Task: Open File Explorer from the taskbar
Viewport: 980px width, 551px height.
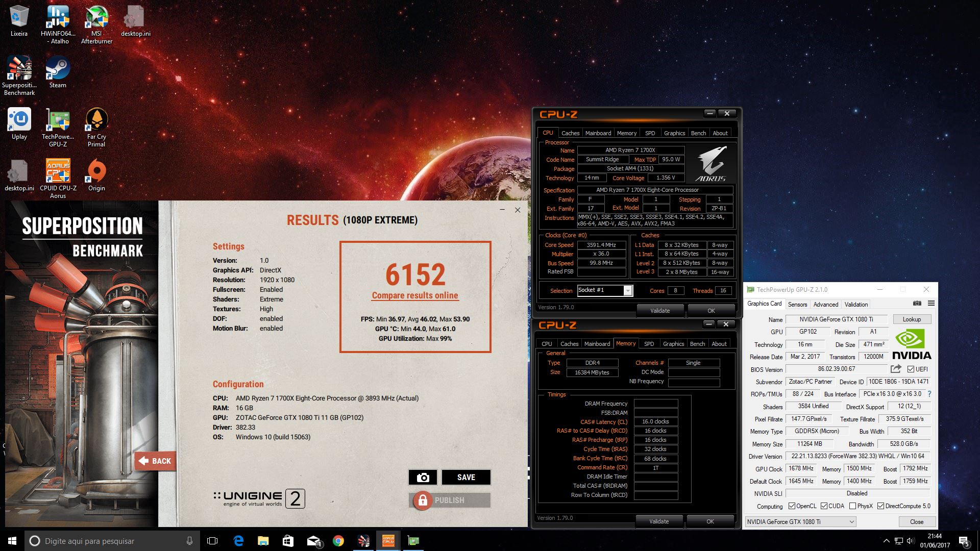Action: tap(263, 541)
